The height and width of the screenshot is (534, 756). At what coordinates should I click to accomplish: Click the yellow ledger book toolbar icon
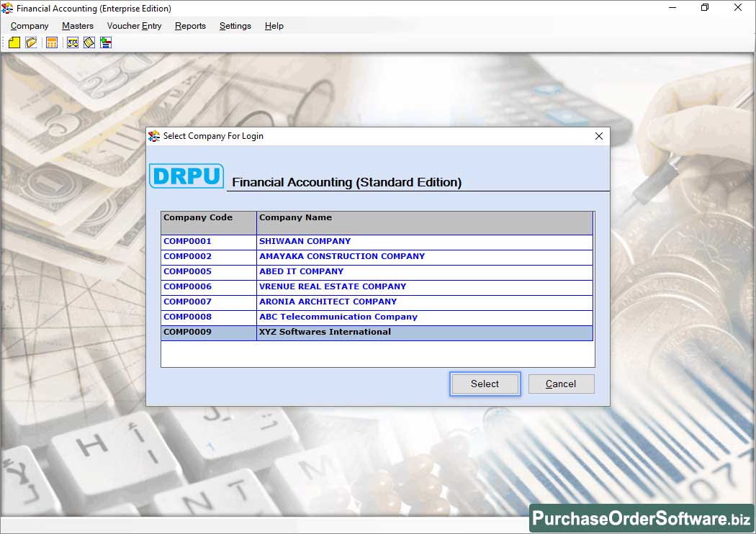89,43
